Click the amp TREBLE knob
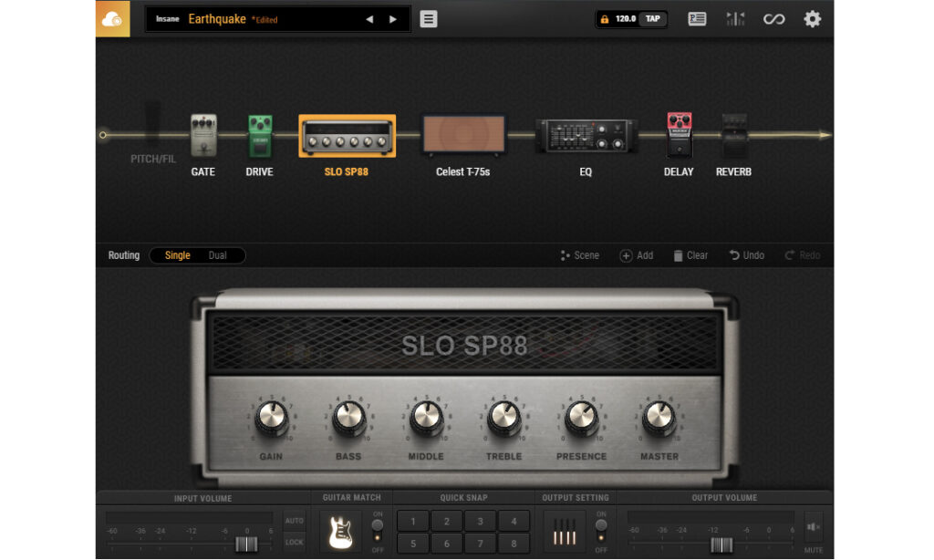This screenshot has height=560, width=934. point(503,419)
